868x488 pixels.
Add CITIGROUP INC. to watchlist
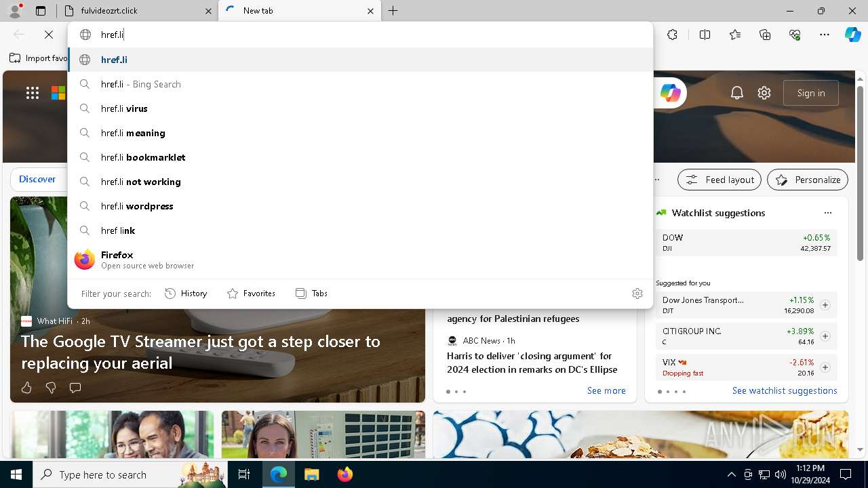825,336
